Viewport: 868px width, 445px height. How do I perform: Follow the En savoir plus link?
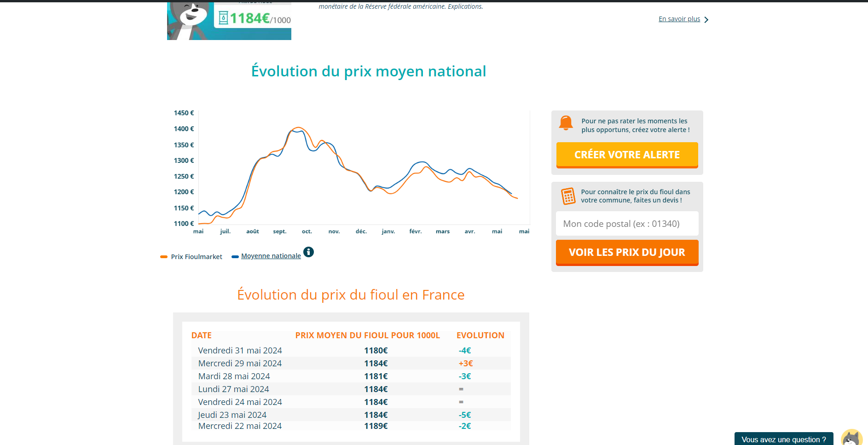tap(679, 19)
